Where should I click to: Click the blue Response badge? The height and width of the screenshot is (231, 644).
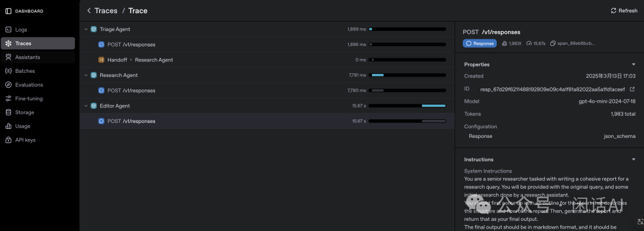479,43
